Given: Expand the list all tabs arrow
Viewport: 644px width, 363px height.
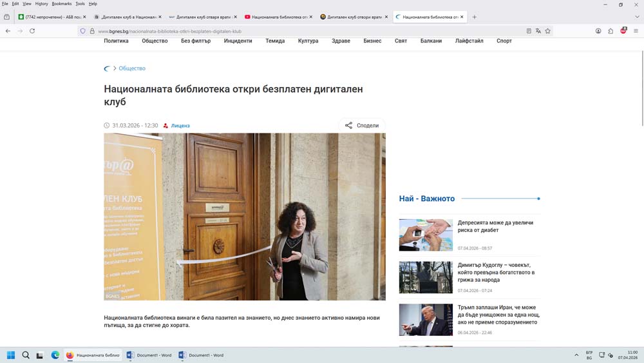Looking at the screenshot, I should tap(637, 17).
